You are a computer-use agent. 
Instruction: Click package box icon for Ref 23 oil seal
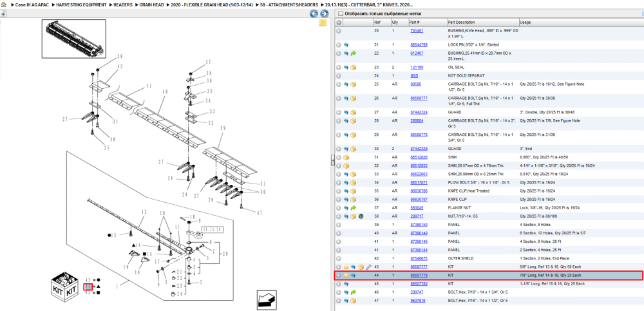pyautogui.click(x=353, y=68)
